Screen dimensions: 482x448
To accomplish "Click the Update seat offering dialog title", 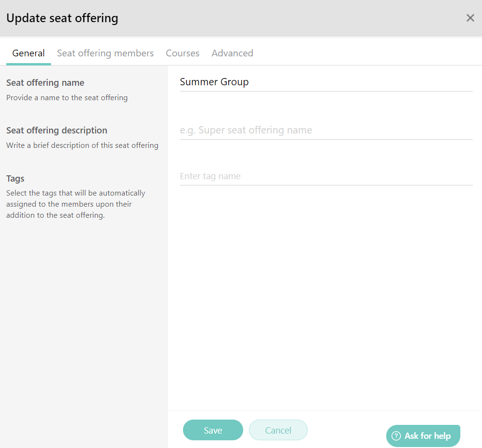I will [x=62, y=18].
